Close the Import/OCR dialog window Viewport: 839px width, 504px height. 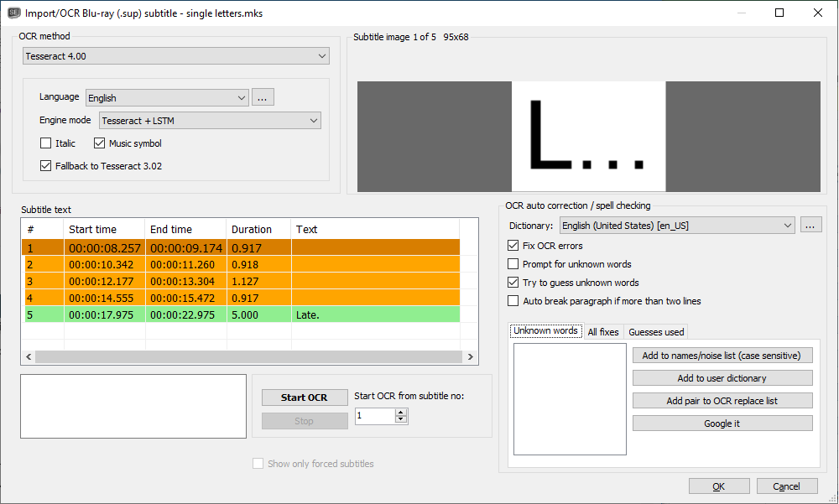(x=818, y=13)
